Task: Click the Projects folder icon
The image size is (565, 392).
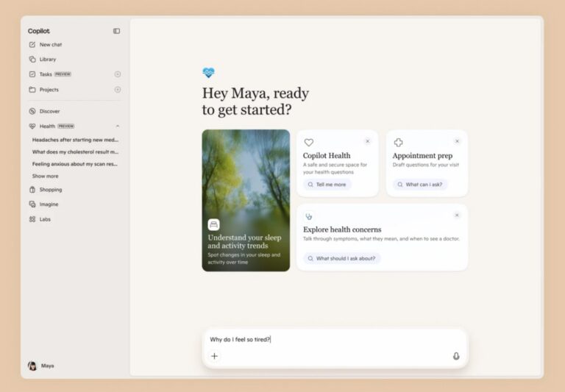Action: click(32, 89)
